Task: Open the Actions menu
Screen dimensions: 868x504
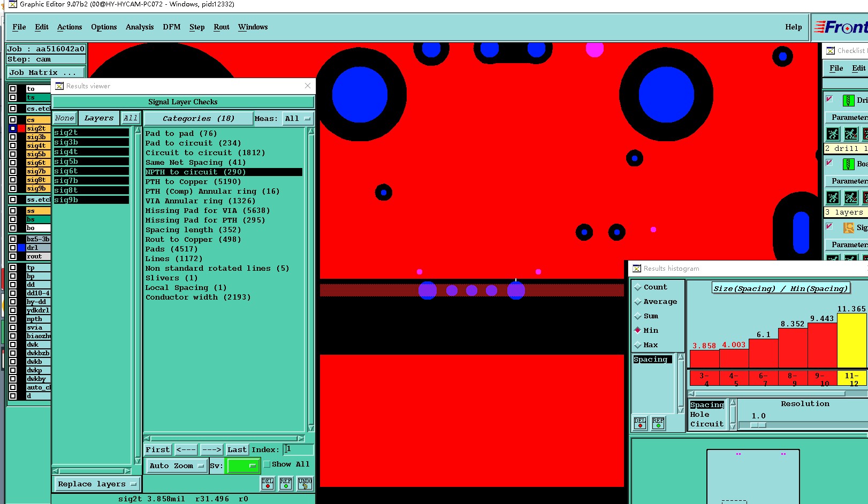Action: click(x=70, y=27)
